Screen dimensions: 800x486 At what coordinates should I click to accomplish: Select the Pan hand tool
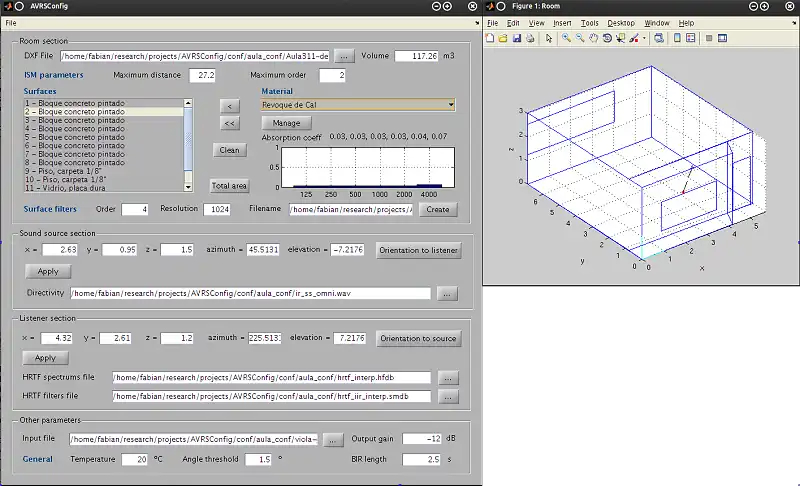(593, 38)
